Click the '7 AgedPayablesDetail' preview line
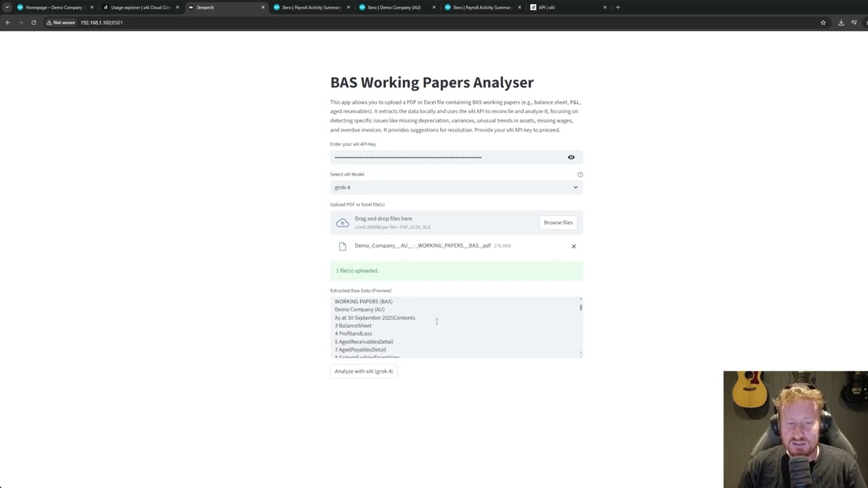 tap(361, 350)
